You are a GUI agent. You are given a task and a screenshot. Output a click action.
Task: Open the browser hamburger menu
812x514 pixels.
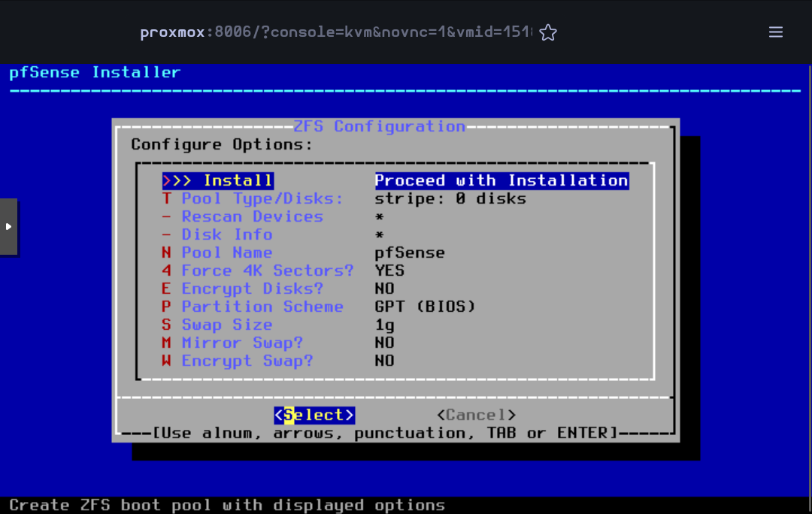click(x=776, y=32)
